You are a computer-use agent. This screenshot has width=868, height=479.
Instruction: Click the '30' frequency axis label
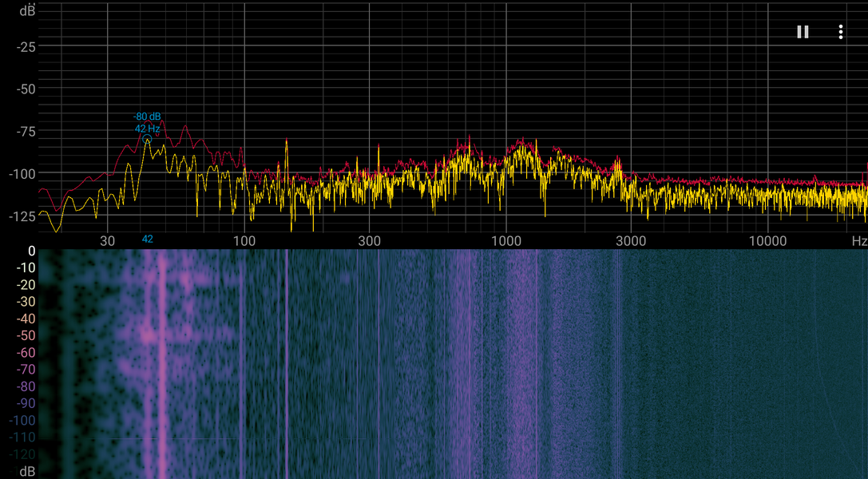click(107, 241)
